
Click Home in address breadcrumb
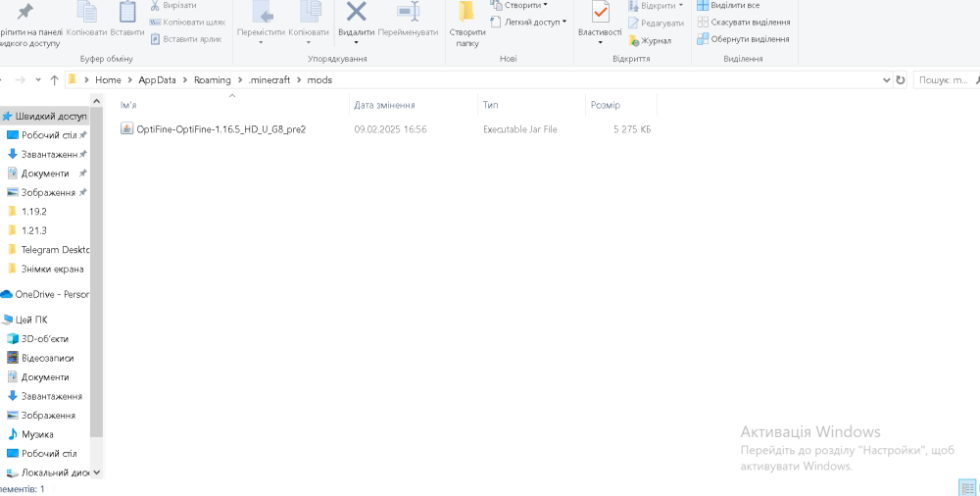108,80
